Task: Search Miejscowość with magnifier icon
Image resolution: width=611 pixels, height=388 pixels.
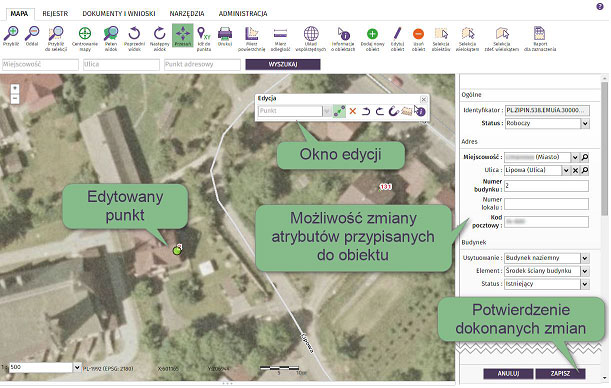Action: (x=585, y=157)
